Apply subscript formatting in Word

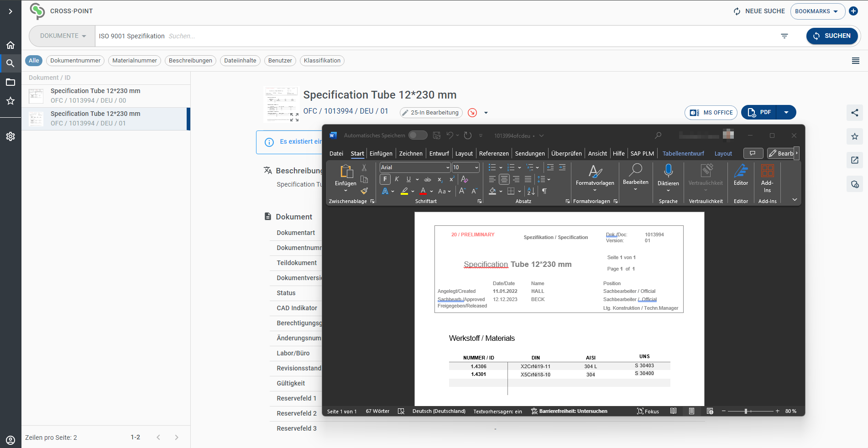[x=440, y=179]
